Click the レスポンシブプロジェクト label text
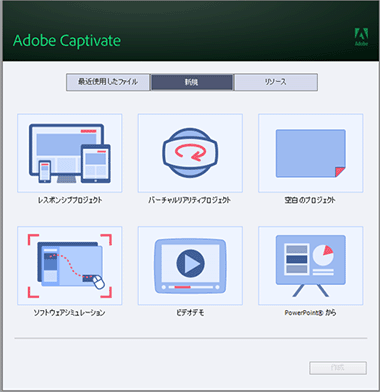Viewport: 380px width, 392px height. [70, 200]
